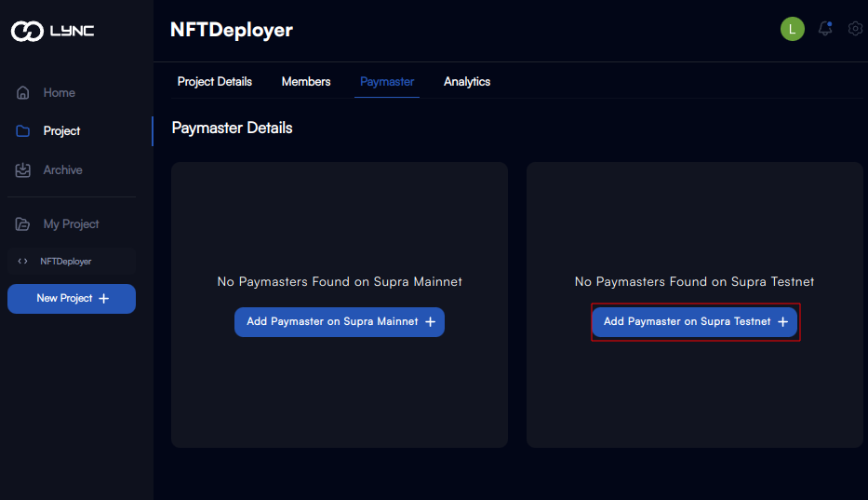Add Paymaster on Supra Testnet
Viewport: 868px width, 500px height.
coord(695,321)
